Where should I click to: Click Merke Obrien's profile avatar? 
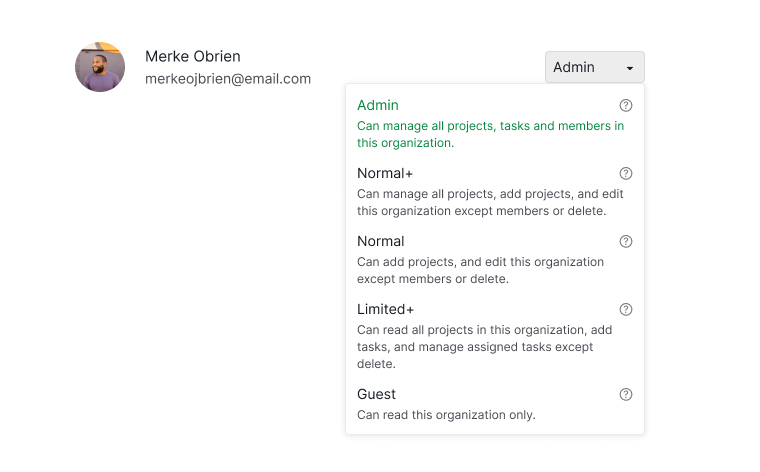point(100,67)
